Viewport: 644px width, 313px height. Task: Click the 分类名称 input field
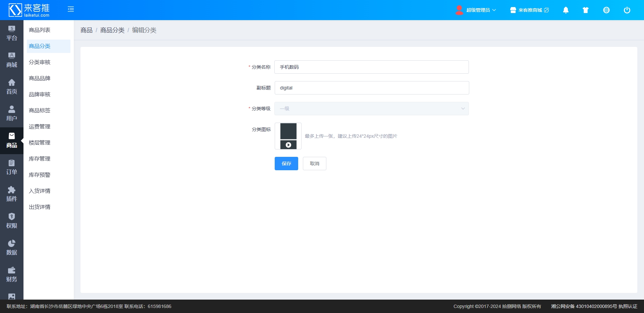pos(371,67)
